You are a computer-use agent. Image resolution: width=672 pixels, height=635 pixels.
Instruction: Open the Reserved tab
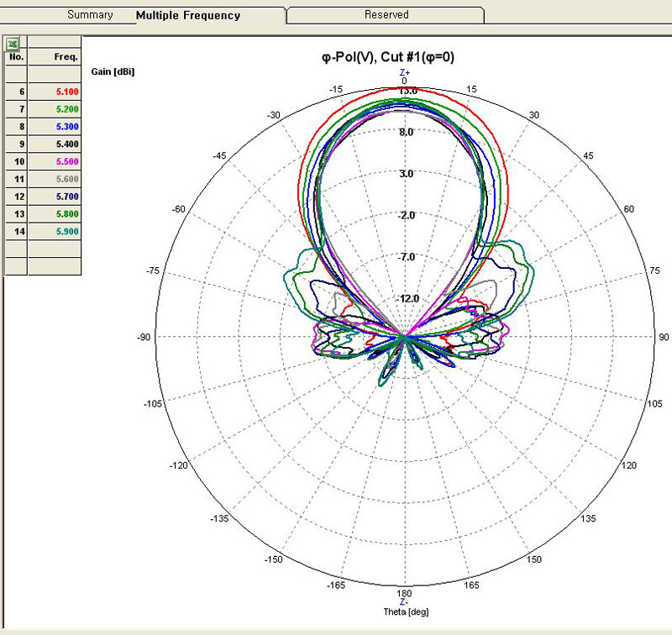[x=386, y=14]
